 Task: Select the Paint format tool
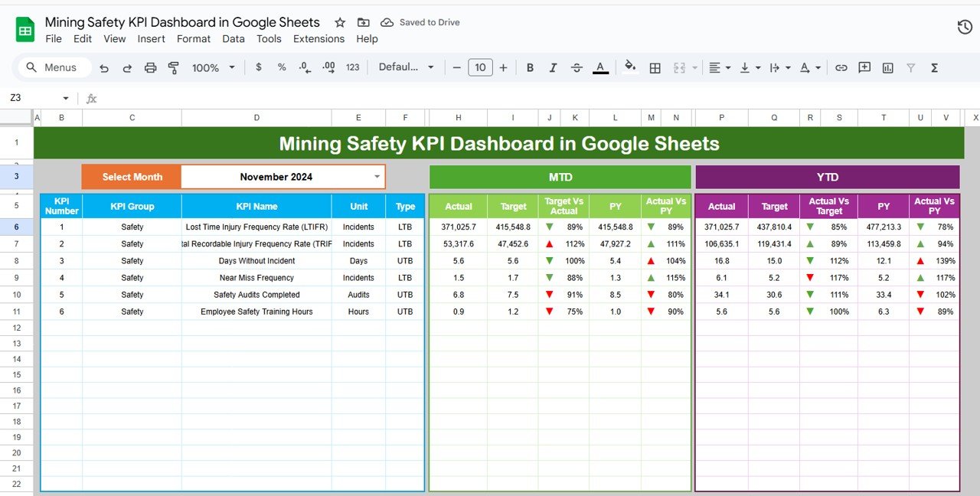pyautogui.click(x=174, y=67)
